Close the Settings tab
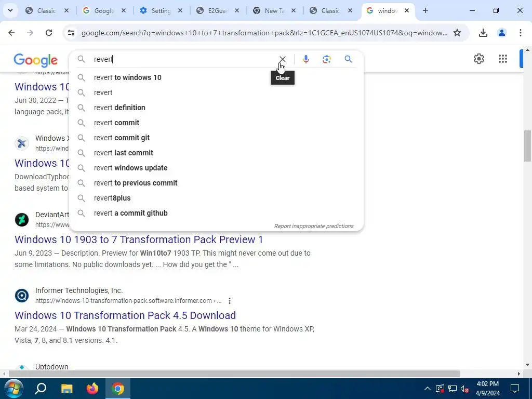532x399 pixels. click(180, 10)
